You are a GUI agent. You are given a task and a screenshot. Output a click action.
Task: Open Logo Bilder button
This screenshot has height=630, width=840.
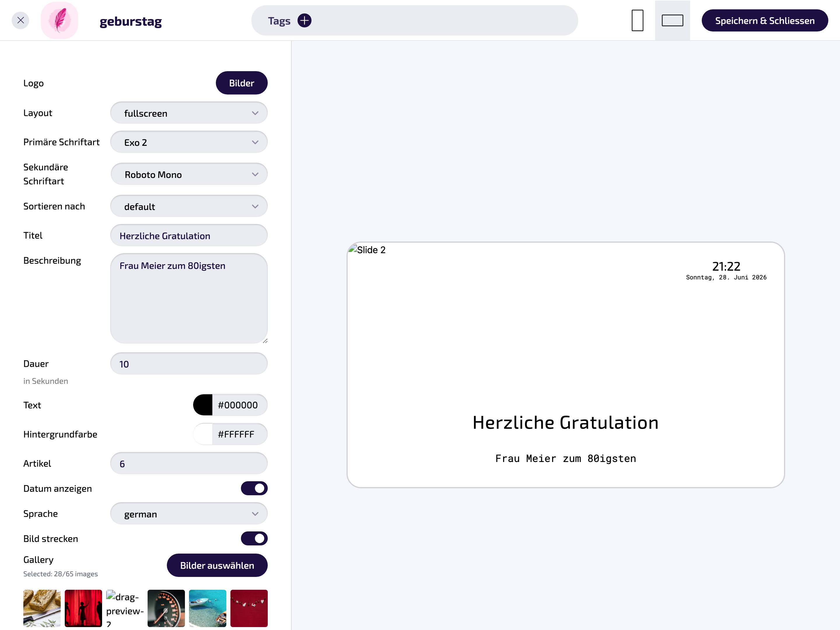(x=242, y=83)
